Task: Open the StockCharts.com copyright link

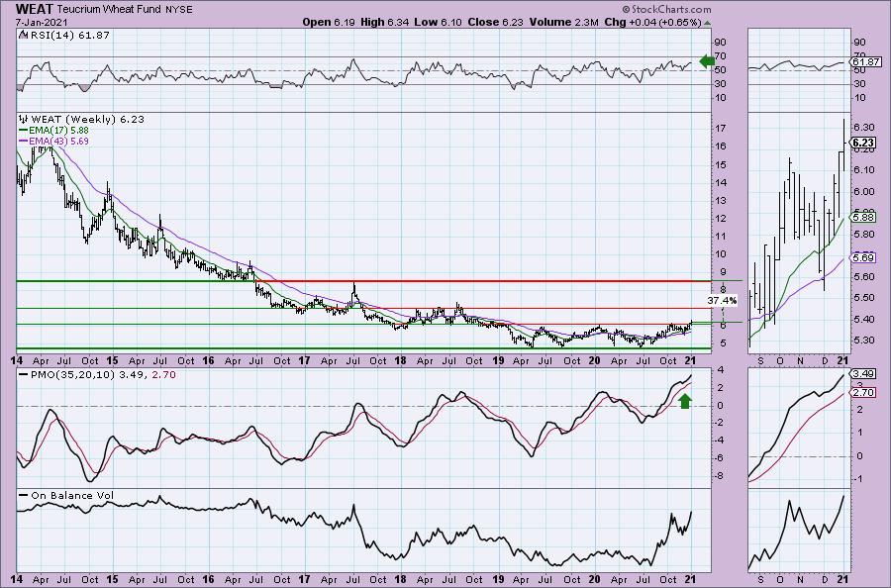Action: pyautogui.click(x=666, y=9)
